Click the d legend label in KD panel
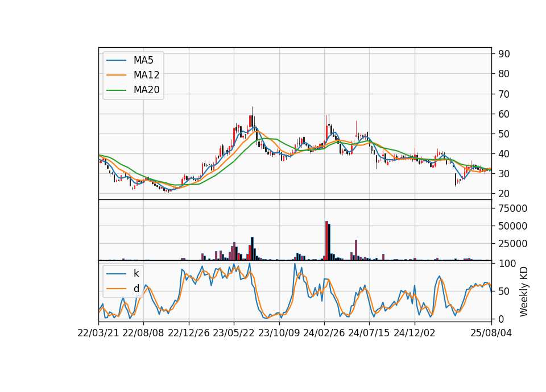 click(x=136, y=289)
